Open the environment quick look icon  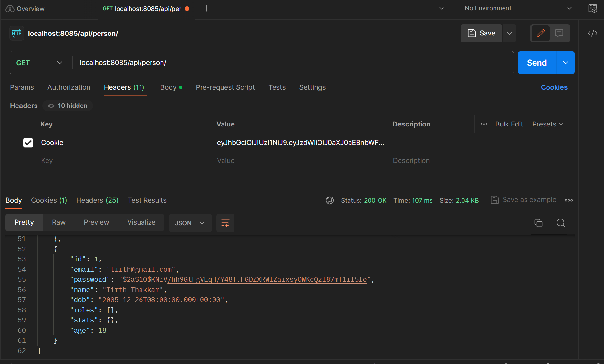coord(593,8)
